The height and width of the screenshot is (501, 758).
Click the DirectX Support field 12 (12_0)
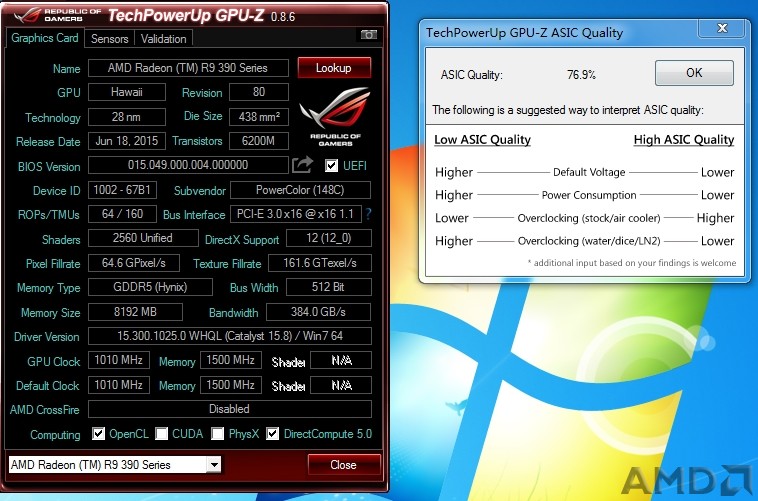[x=329, y=238]
